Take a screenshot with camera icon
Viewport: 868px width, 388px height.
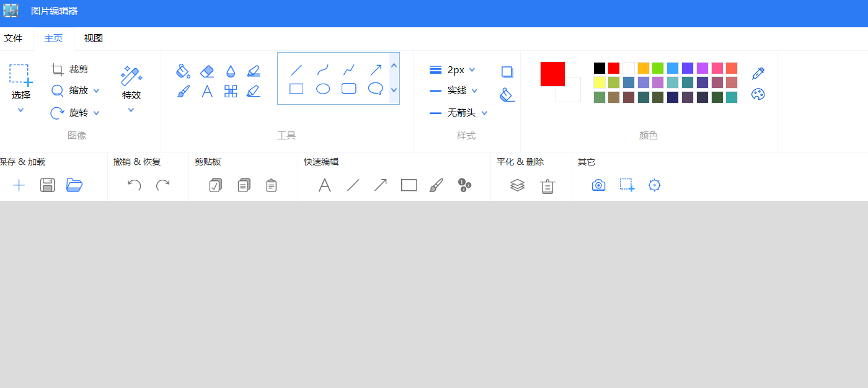point(598,185)
